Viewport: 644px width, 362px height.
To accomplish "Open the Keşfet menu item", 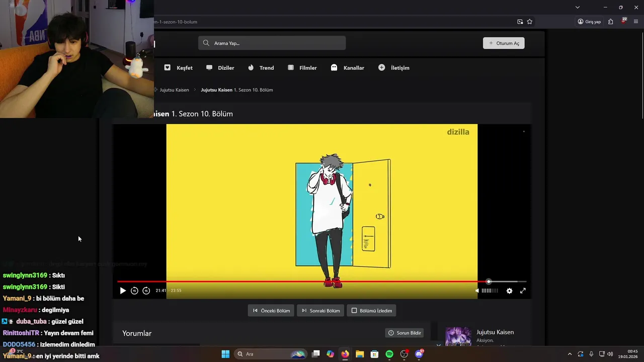I will (x=179, y=68).
